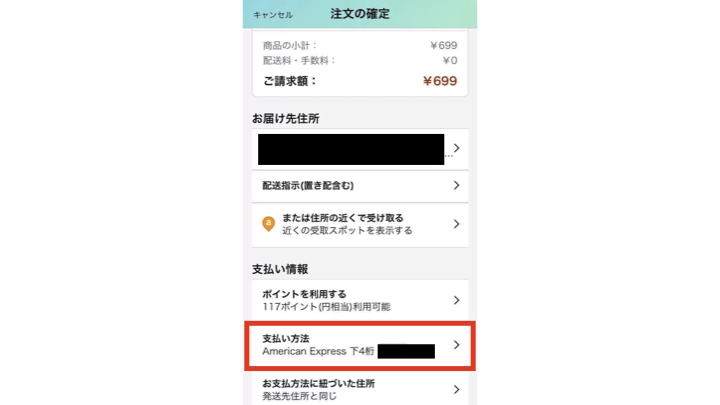Click 近くの受取スポットを表示する text
720x405 pixels.
(x=347, y=231)
